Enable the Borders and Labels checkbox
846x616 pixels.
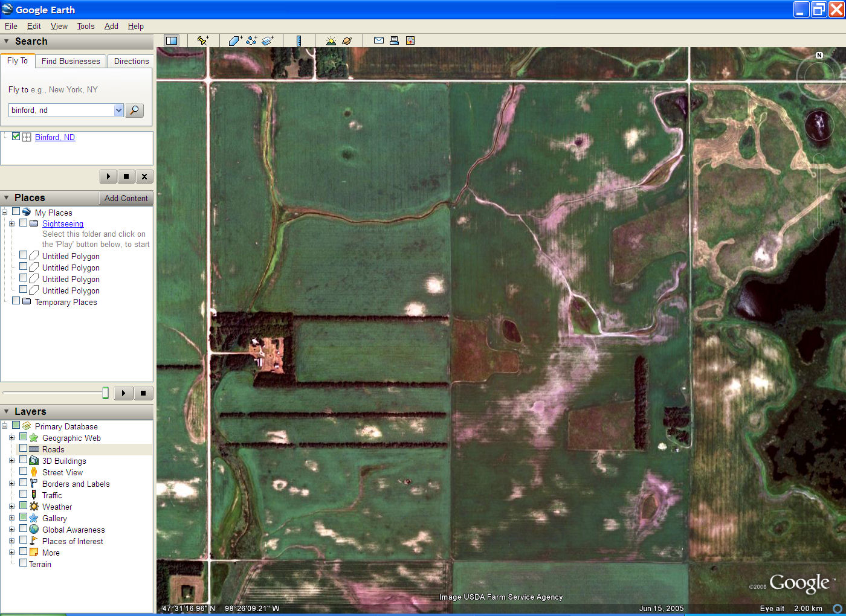click(x=23, y=483)
